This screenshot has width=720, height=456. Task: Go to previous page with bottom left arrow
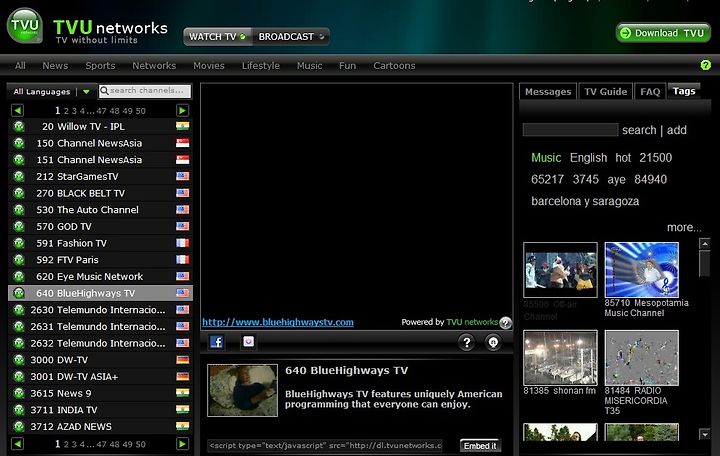click(18, 444)
